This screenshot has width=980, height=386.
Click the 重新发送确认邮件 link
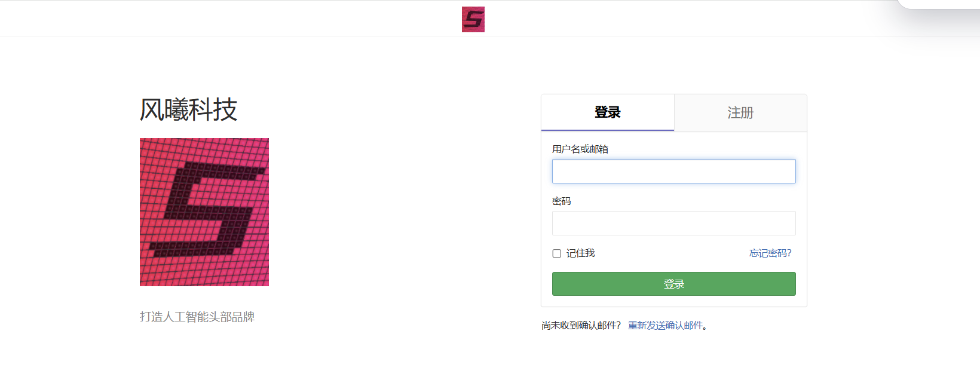coord(665,326)
